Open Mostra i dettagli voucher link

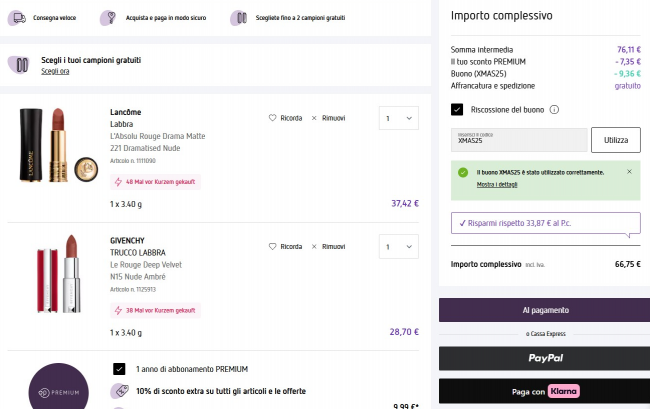pos(498,185)
